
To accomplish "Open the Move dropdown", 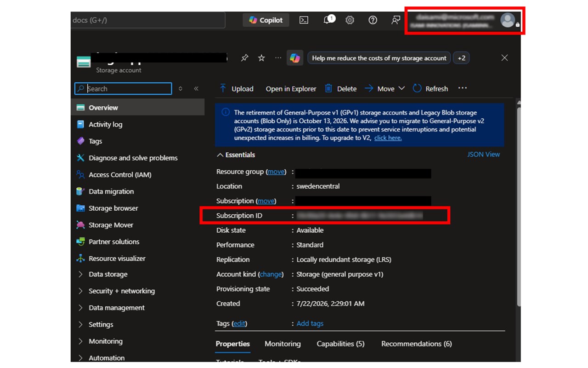I will pos(385,89).
